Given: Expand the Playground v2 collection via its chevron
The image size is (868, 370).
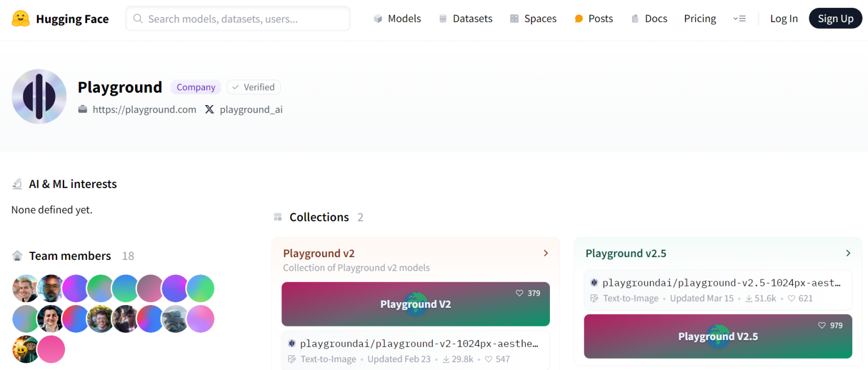Looking at the screenshot, I should pos(545,253).
